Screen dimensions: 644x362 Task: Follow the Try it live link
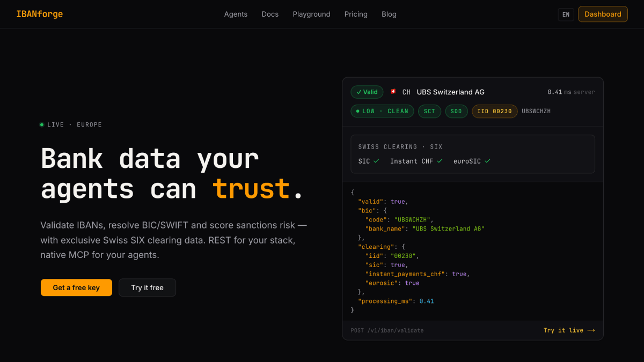(x=569, y=330)
